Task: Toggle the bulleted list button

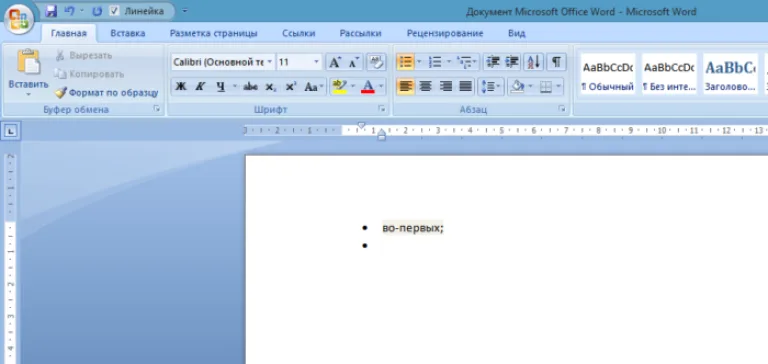Action: [405, 62]
